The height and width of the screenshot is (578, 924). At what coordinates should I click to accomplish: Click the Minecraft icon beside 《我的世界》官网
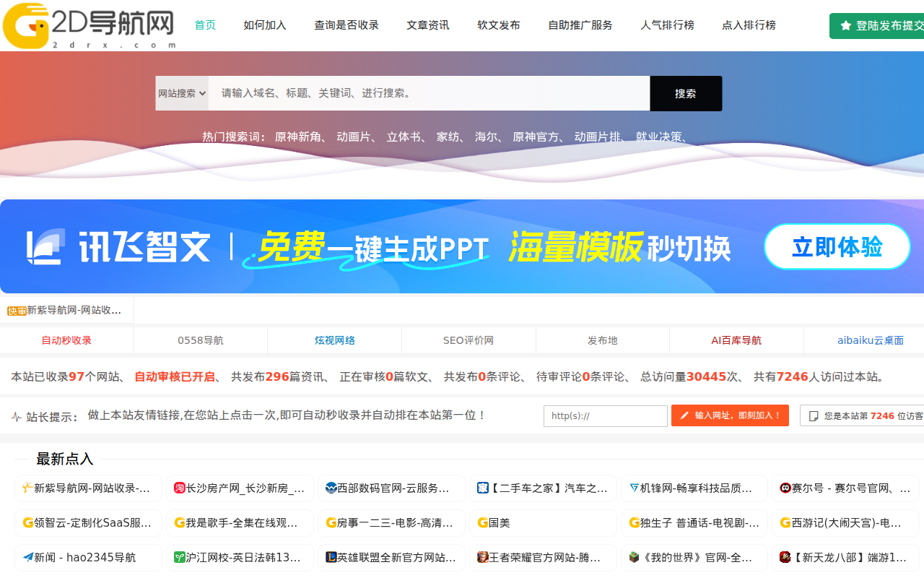coord(635,557)
